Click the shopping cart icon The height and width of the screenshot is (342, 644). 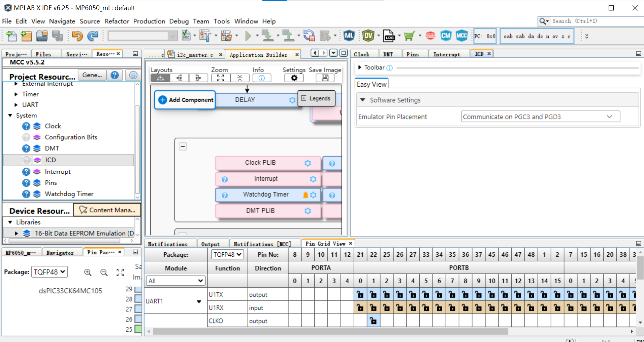pyautogui.click(x=409, y=35)
